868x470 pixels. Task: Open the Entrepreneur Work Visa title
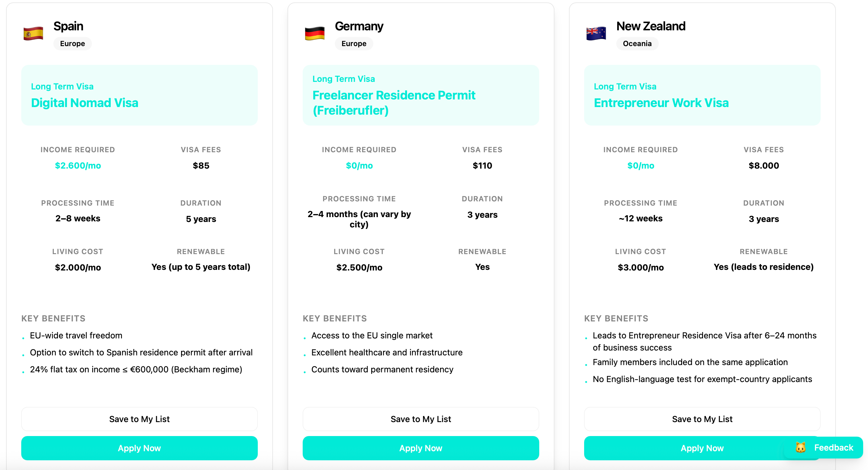(x=661, y=103)
